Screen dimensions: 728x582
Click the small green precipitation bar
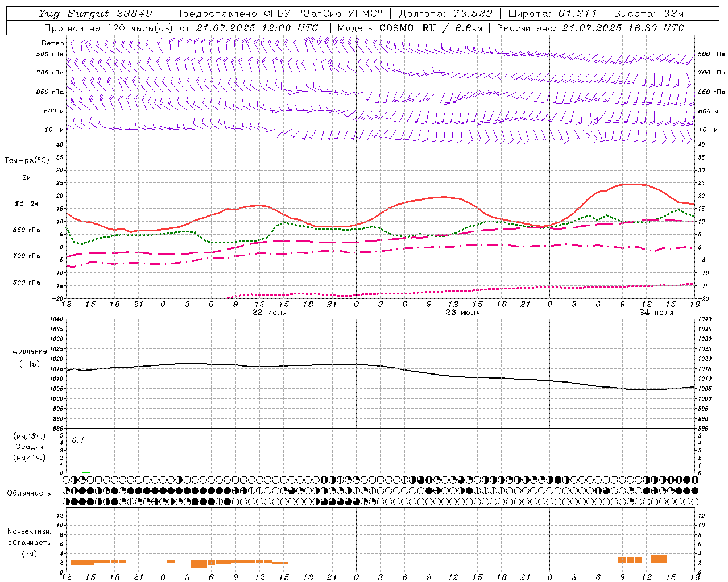coord(86,472)
